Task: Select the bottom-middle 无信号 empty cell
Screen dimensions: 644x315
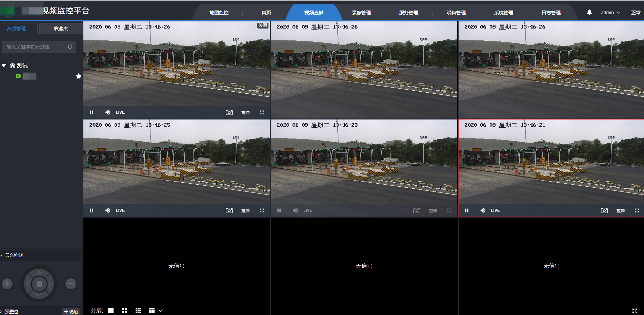Action: click(x=364, y=266)
